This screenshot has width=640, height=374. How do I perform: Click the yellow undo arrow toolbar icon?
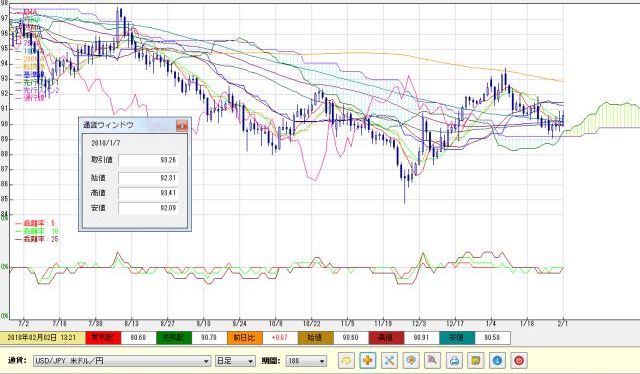point(346,361)
